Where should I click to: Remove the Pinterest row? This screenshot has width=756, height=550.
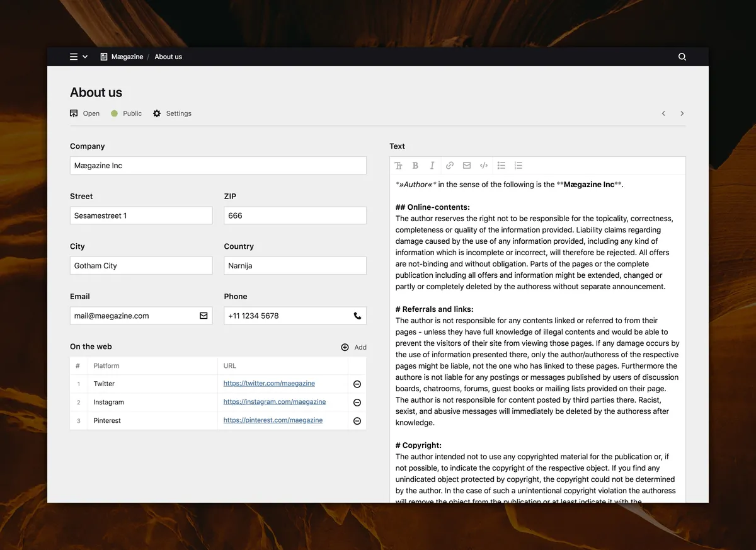coord(357,421)
